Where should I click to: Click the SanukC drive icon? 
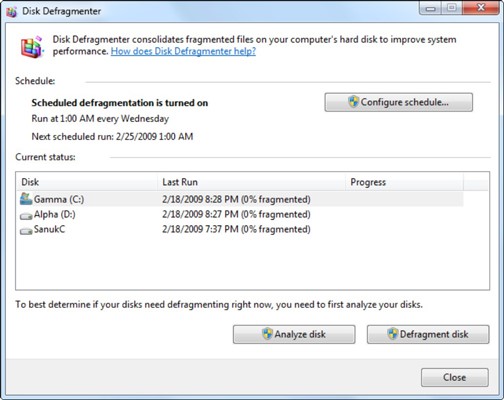(26, 231)
